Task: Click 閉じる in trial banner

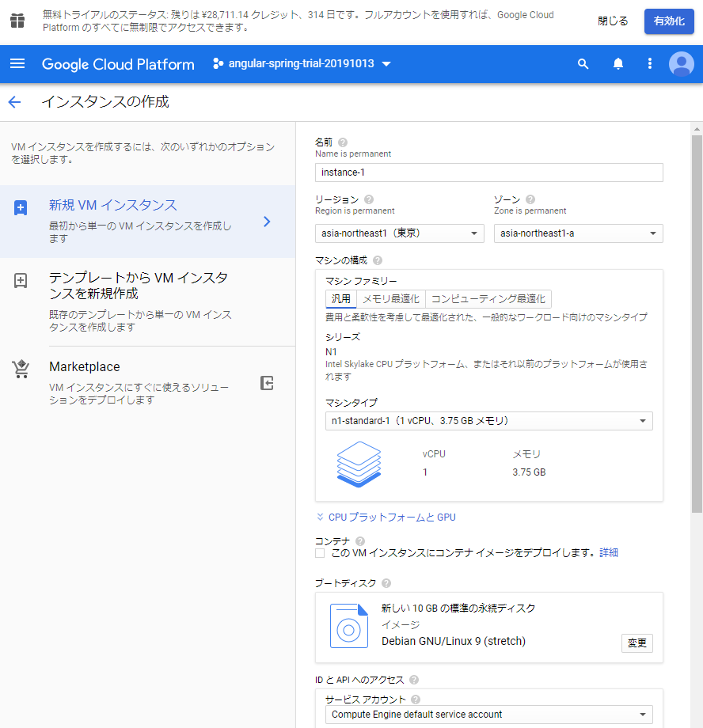Action: (x=613, y=21)
